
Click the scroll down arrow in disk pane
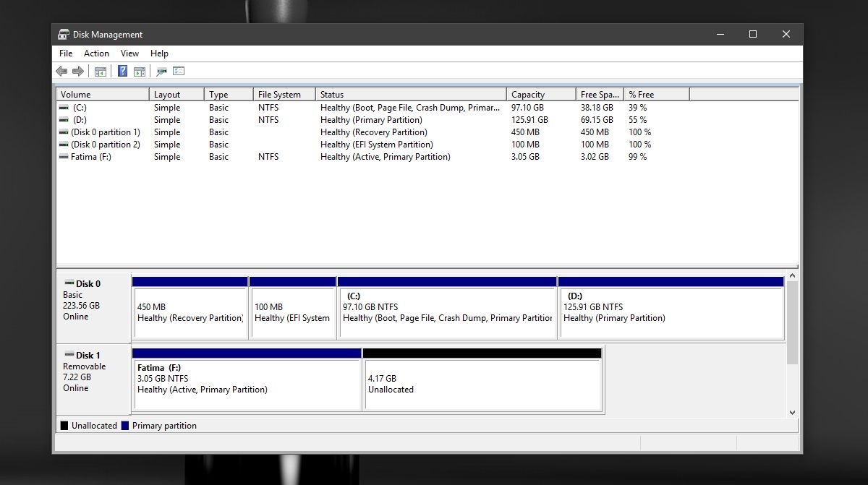coord(792,412)
